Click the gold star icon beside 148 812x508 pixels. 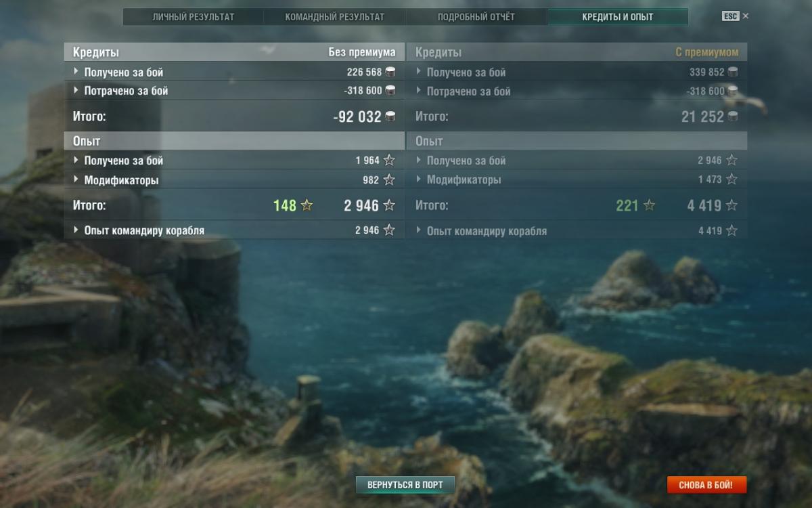tap(307, 205)
